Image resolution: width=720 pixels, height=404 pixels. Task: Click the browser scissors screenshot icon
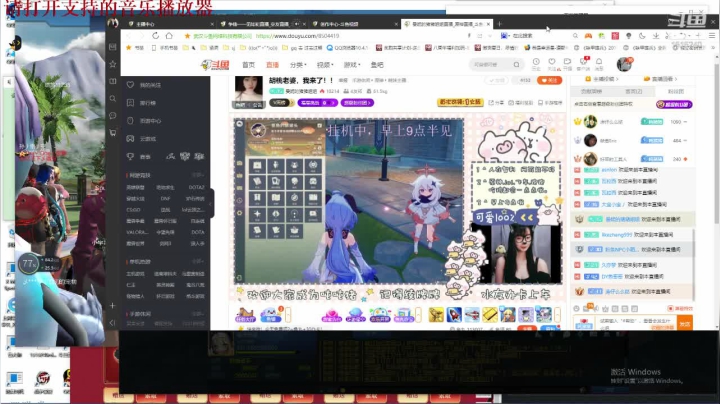click(669, 35)
